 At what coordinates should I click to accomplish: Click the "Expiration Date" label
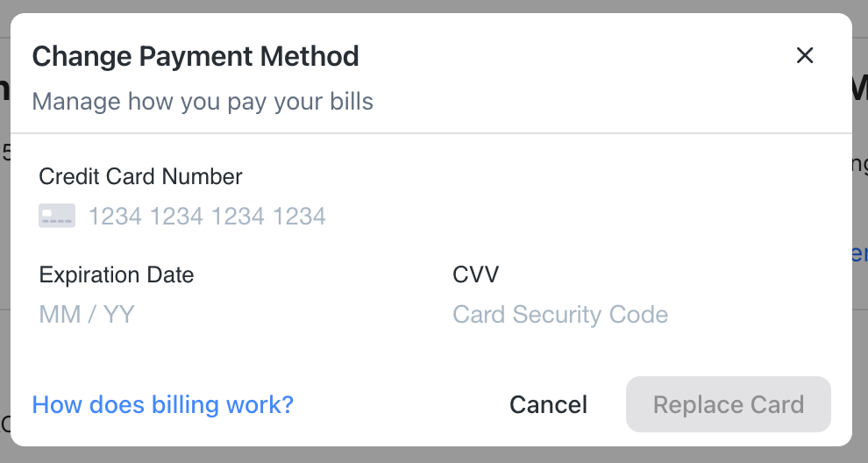(116, 274)
